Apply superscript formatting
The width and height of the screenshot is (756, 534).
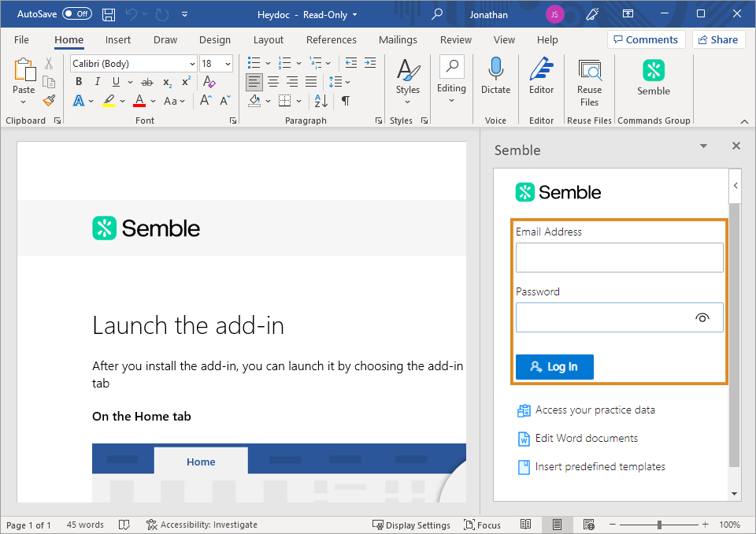point(186,82)
